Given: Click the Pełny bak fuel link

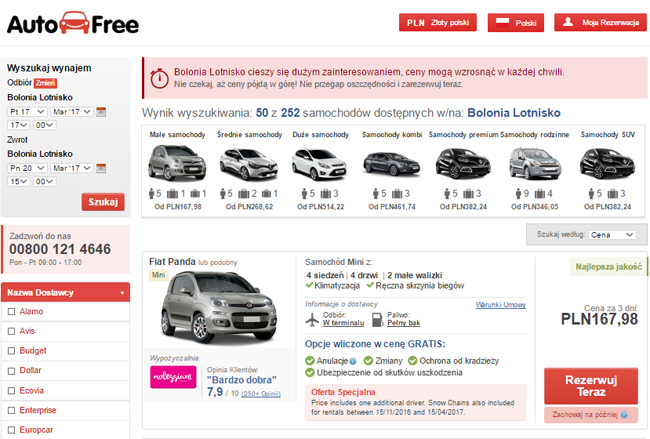Looking at the screenshot, I should click(x=404, y=323).
